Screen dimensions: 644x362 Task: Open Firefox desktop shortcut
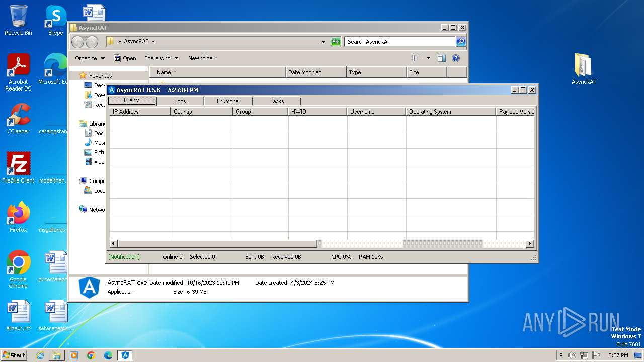pyautogui.click(x=18, y=217)
